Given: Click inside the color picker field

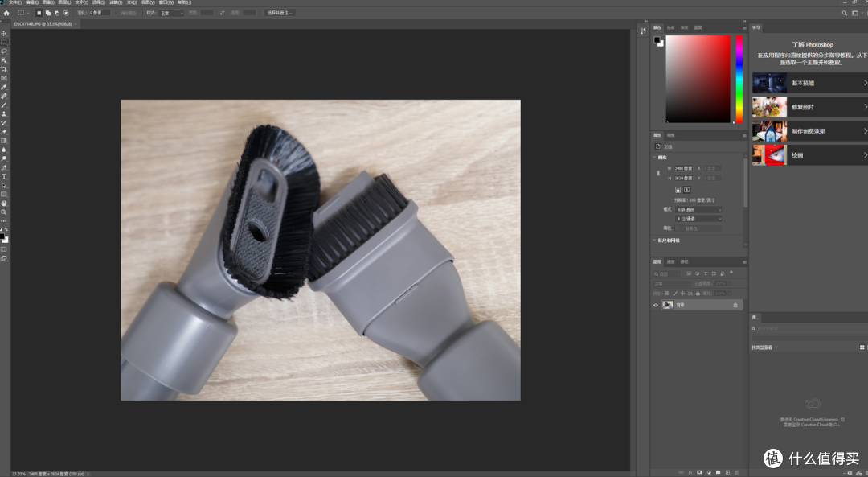Looking at the screenshot, I should point(698,79).
